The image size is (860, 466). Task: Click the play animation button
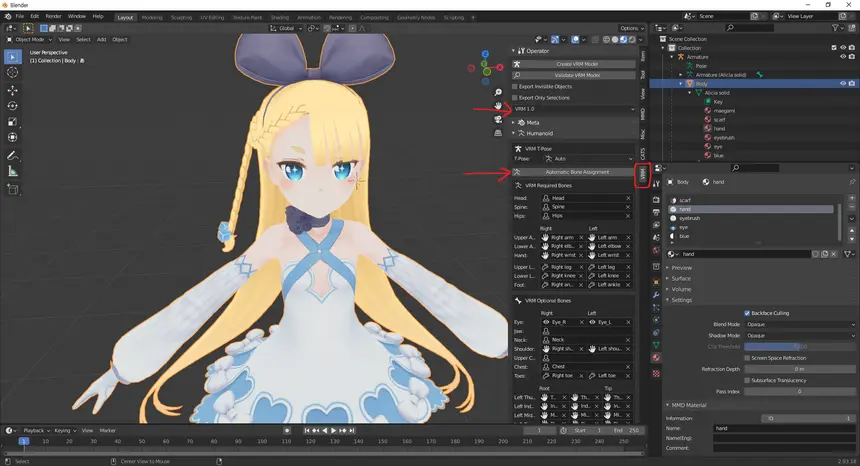[x=333, y=430]
